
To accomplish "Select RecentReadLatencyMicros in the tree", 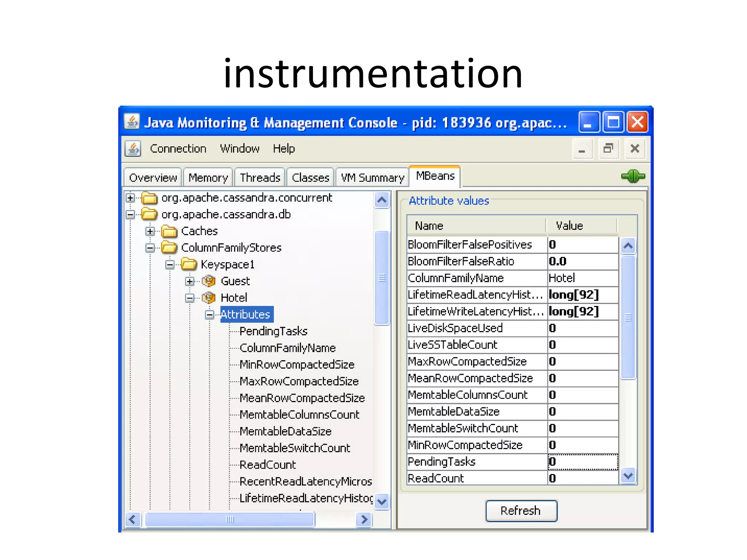I will [306, 482].
